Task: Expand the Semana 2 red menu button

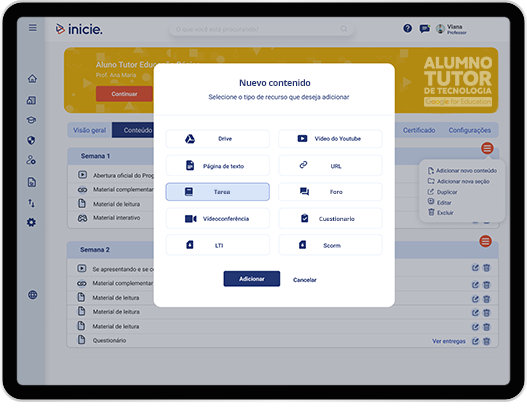Action: [485, 241]
